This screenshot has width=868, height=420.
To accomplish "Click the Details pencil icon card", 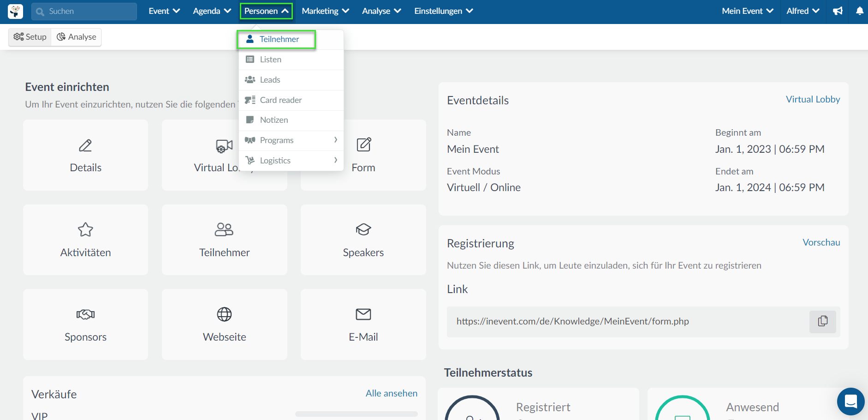I will click(x=86, y=155).
